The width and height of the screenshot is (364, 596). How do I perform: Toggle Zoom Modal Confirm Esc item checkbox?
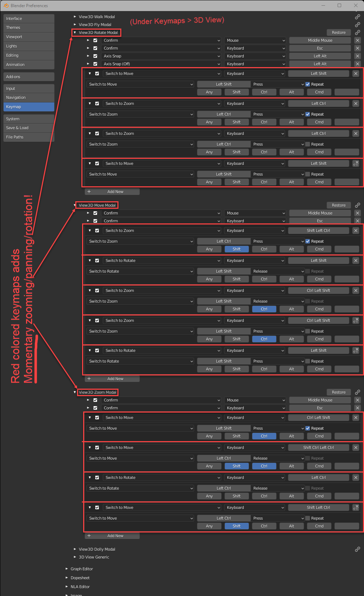[x=95, y=408]
